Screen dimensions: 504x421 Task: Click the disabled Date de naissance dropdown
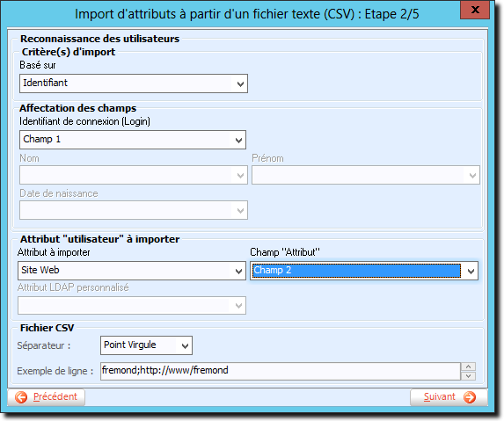tap(134, 210)
